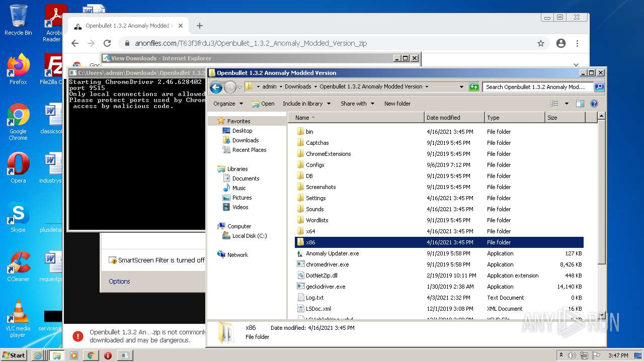Open Google Chrome desktop shortcut
Image resolution: width=644 pixels, height=362 pixels.
pyautogui.click(x=18, y=122)
